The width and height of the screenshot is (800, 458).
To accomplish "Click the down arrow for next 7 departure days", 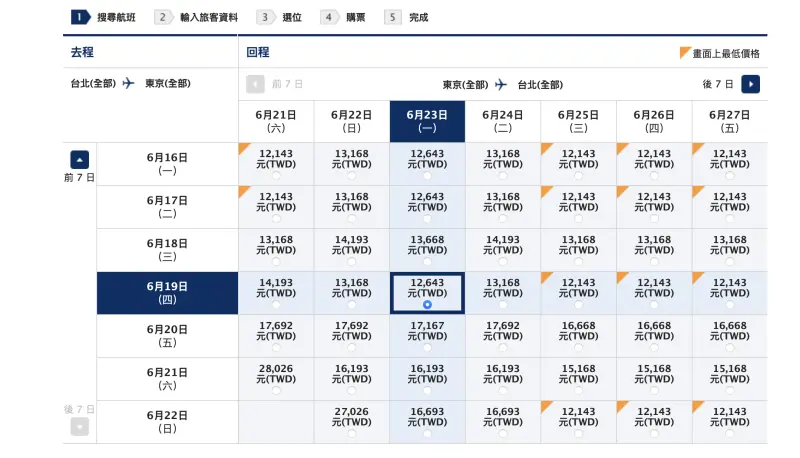I will (80, 426).
